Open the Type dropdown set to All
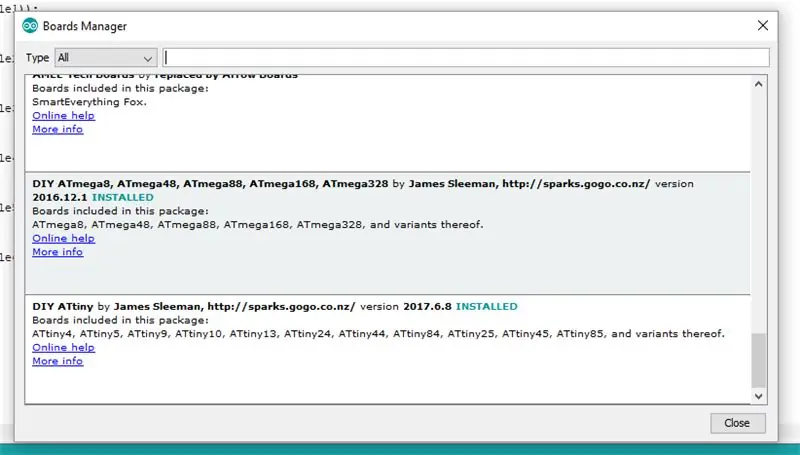 [106, 58]
